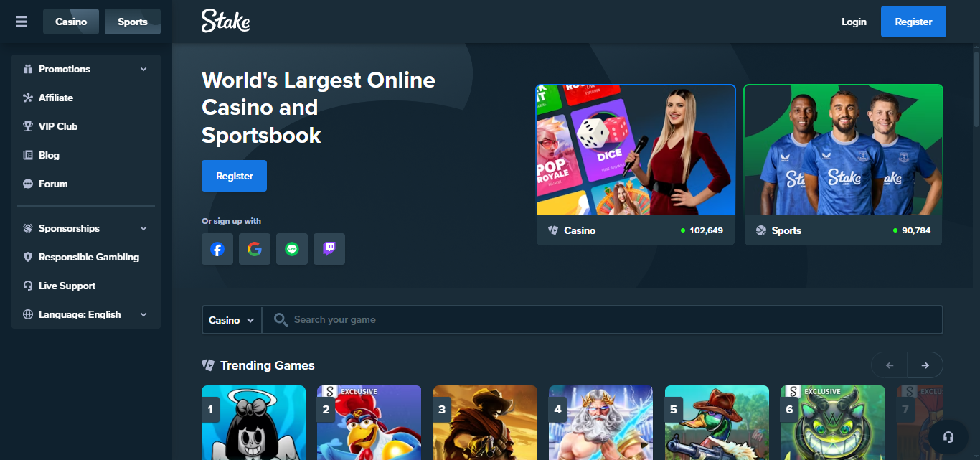This screenshot has height=460, width=980.
Task: Open trending game number 5
Action: (x=717, y=423)
